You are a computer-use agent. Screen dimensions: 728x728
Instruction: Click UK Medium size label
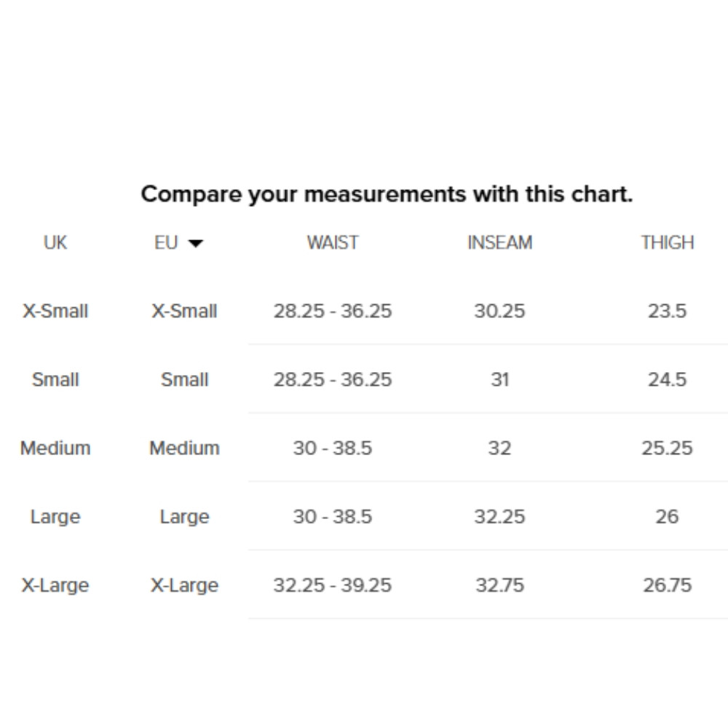(55, 448)
